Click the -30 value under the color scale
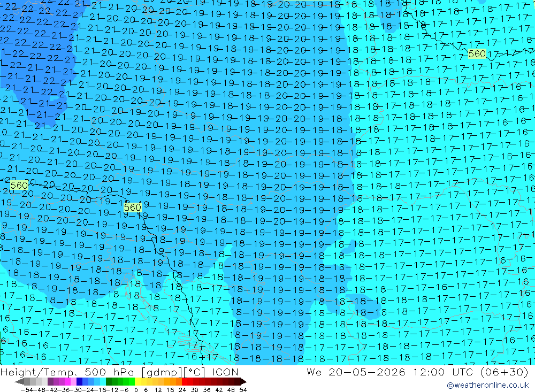 pyautogui.click(x=76, y=390)
